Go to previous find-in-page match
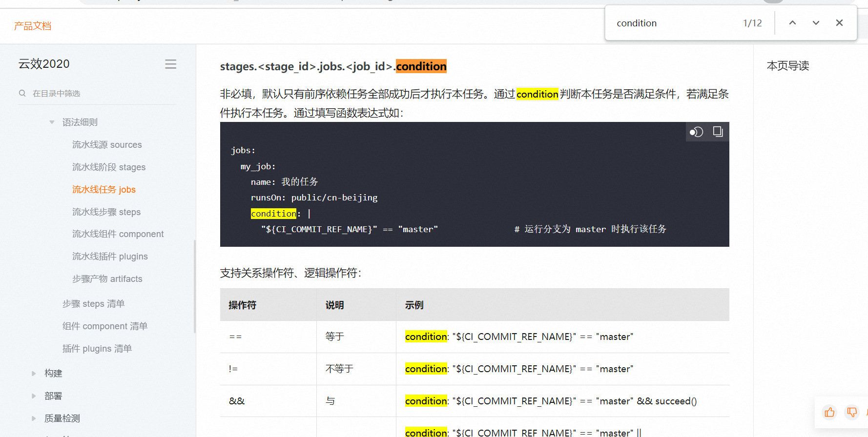This screenshot has width=868, height=437. pyautogui.click(x=792, y=23)
